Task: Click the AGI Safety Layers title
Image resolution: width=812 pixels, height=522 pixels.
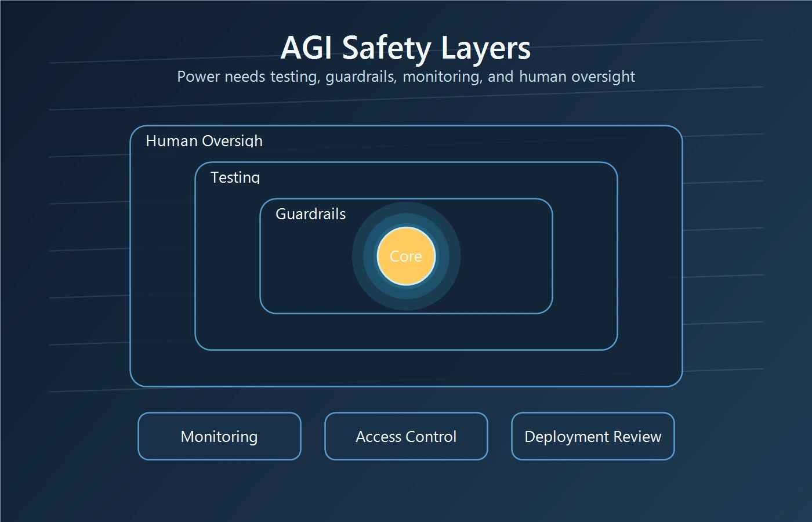Action: pyautogui.click(x=405, y=49)
